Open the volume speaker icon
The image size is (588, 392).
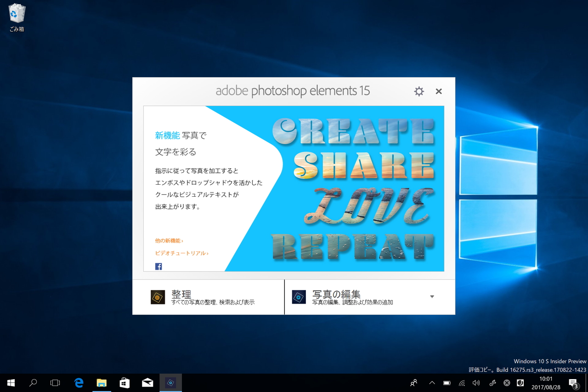[x=476, y=383]
